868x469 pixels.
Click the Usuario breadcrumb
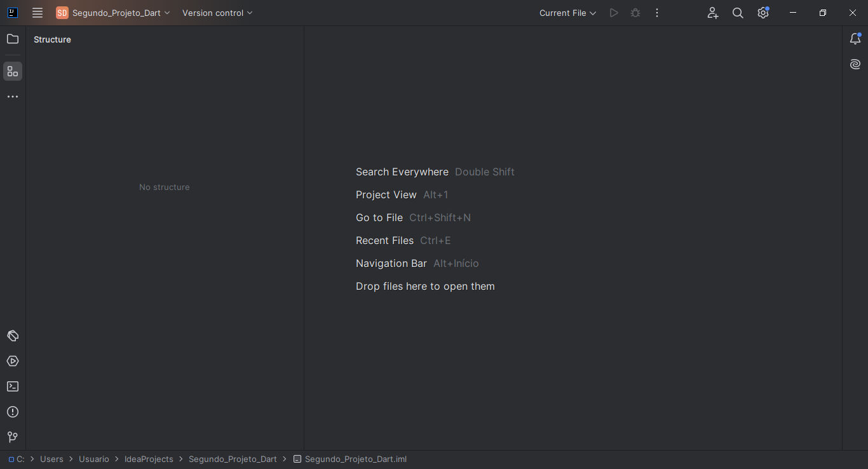pos(94,459)
